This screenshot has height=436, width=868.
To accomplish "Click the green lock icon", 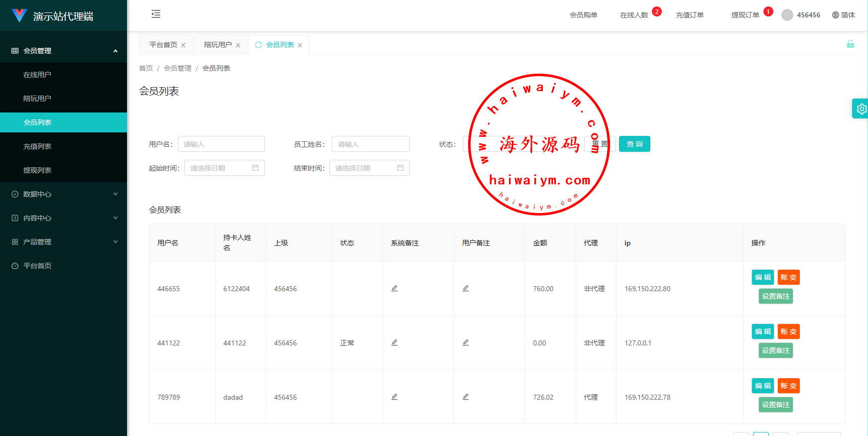I will [x=850, y=44].
